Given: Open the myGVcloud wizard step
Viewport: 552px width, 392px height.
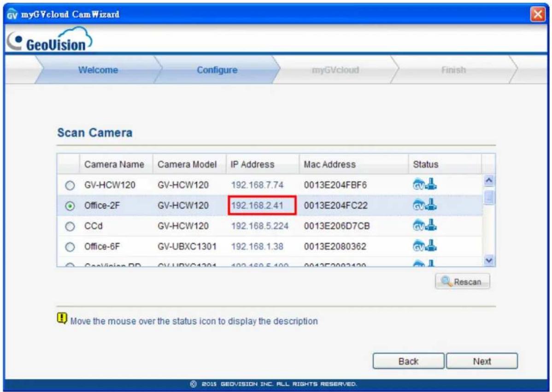Looking at the screenshot, I should click(335, 70).
